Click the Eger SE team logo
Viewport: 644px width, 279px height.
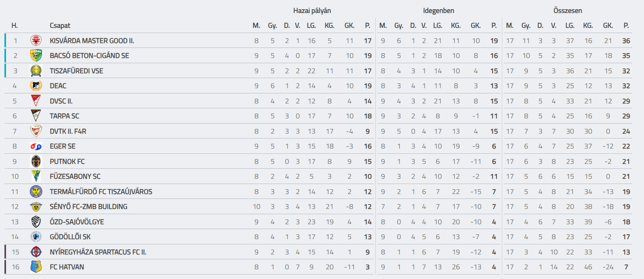tap(36, 147)
